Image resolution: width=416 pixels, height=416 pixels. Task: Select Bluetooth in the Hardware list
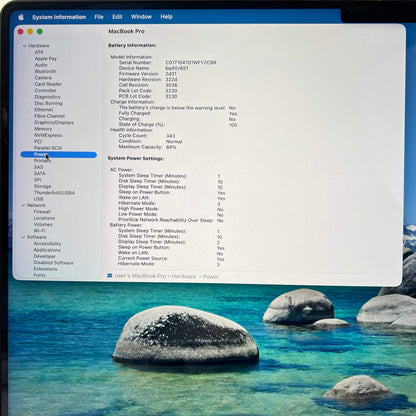click(45, 71)
